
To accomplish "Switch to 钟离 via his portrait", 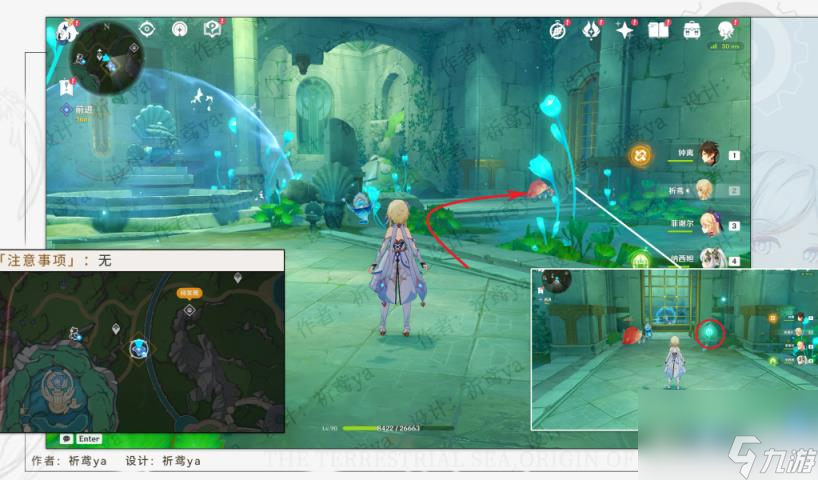I will pos(708,153).
